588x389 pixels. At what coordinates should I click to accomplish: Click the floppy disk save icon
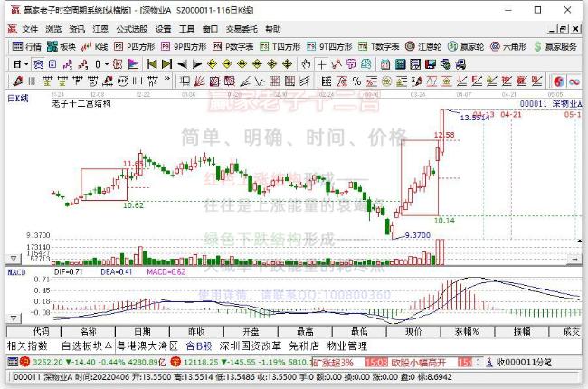[430, 64]
